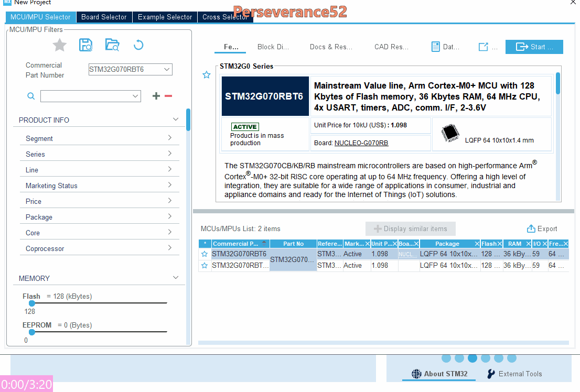Viewport: 580px width, 392px height.
Task: Click the Flash memory slider handle
Action: click(32, 303)
